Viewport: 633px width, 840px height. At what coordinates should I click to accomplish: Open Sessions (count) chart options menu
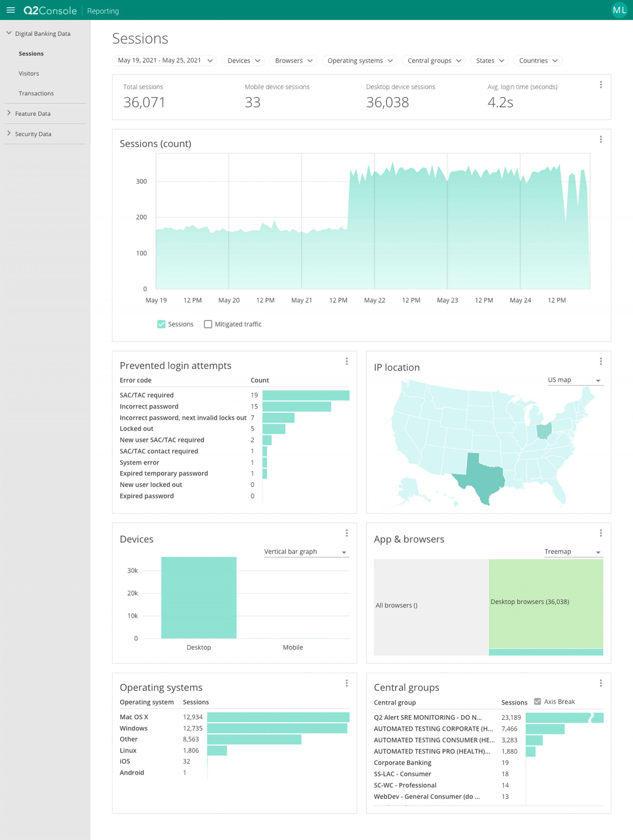[601, 139]
